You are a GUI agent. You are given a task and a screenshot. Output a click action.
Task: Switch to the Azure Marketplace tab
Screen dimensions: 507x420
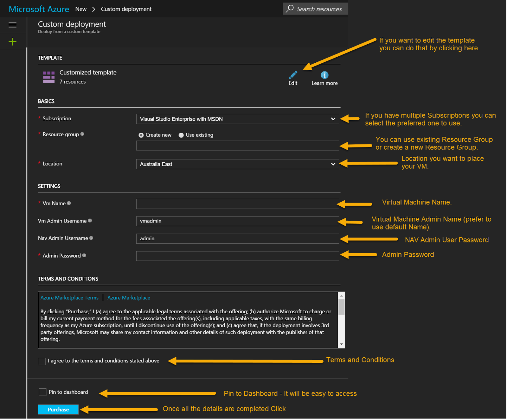tap(129, 298)
